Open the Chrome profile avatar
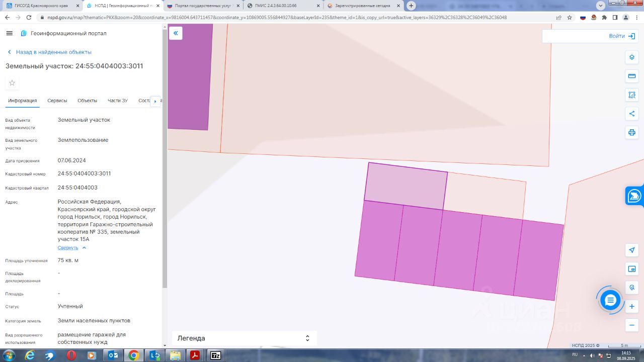The image size is (644, 362). (x=626, y=17)
